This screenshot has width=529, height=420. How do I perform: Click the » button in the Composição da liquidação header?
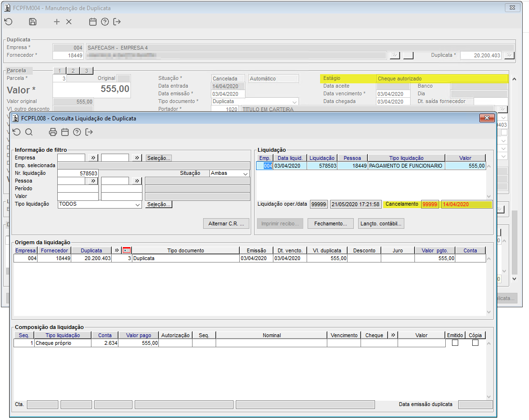393,335
